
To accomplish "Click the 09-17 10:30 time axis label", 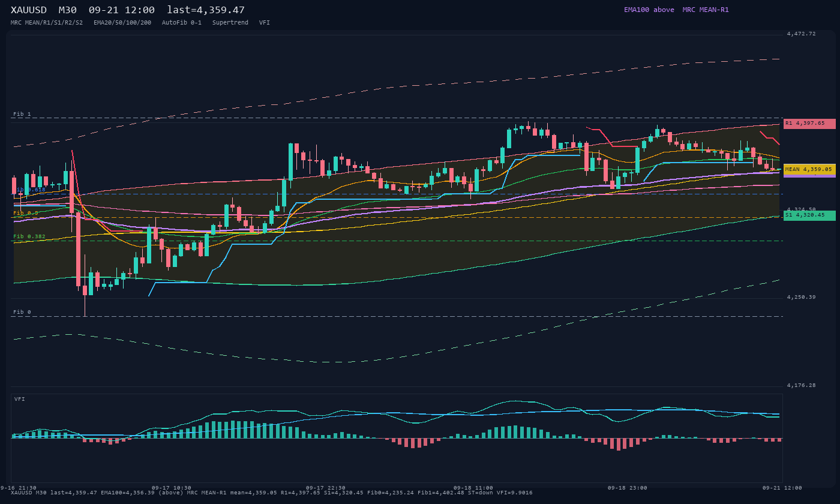I will tap(172, 488).
